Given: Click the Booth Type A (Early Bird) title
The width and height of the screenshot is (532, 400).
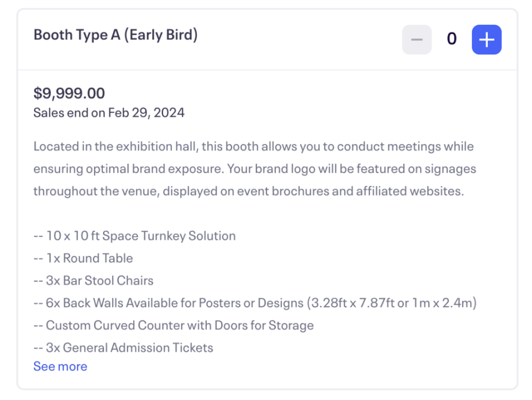Looking at the screenshot, I should click(115, 35).
